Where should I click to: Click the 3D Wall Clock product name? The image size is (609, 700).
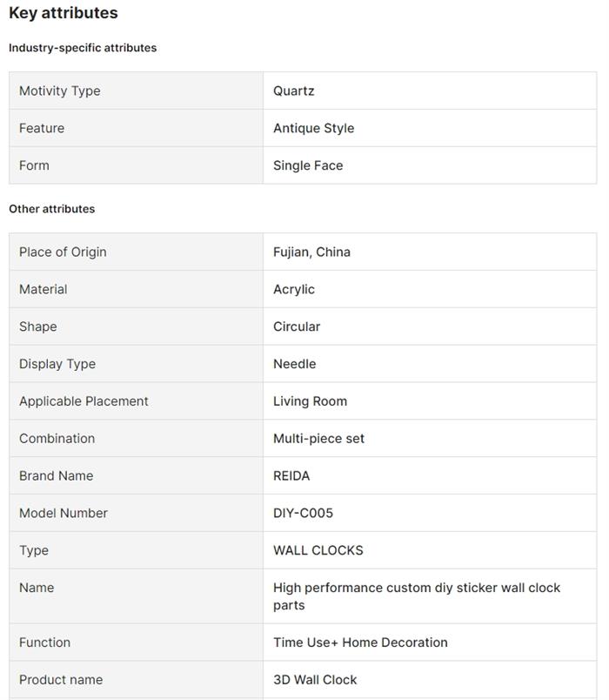(315, 680)
